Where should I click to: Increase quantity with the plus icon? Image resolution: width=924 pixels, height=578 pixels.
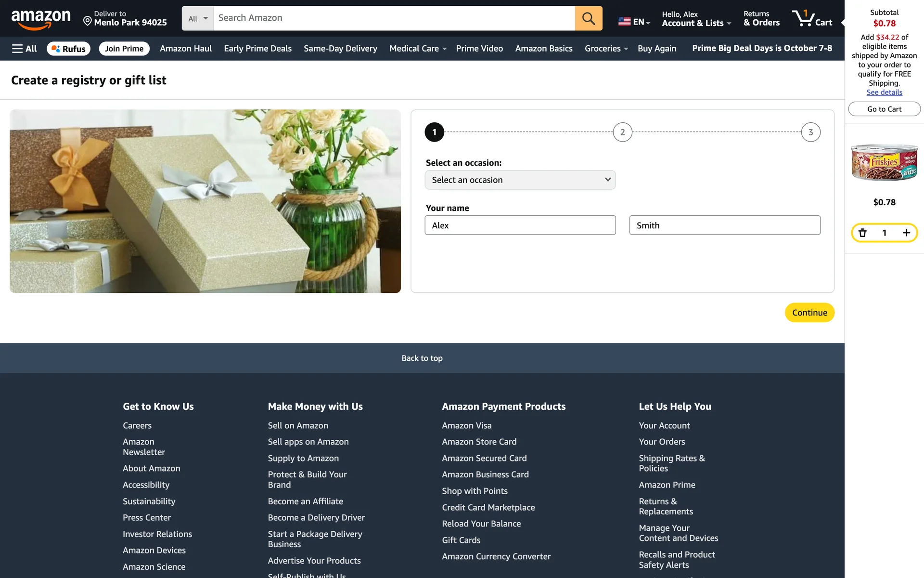pyautogui.click(x=906, y=233)
